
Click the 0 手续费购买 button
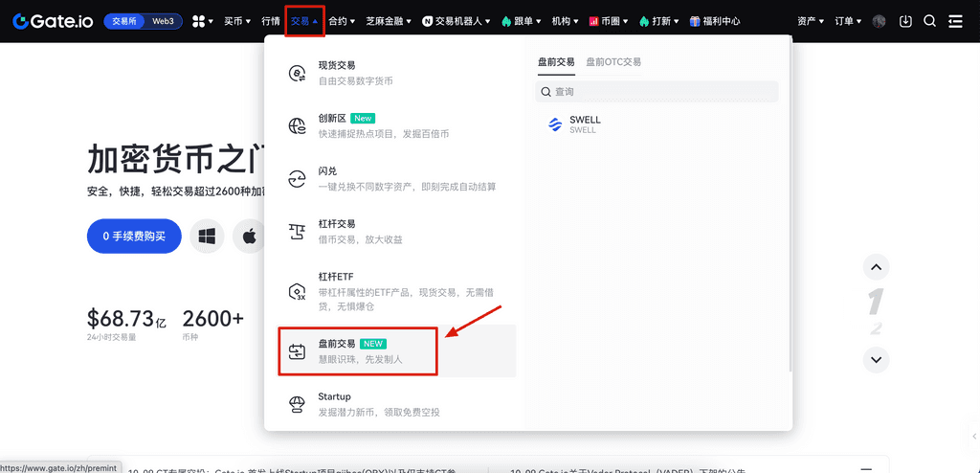coord(134,236)
